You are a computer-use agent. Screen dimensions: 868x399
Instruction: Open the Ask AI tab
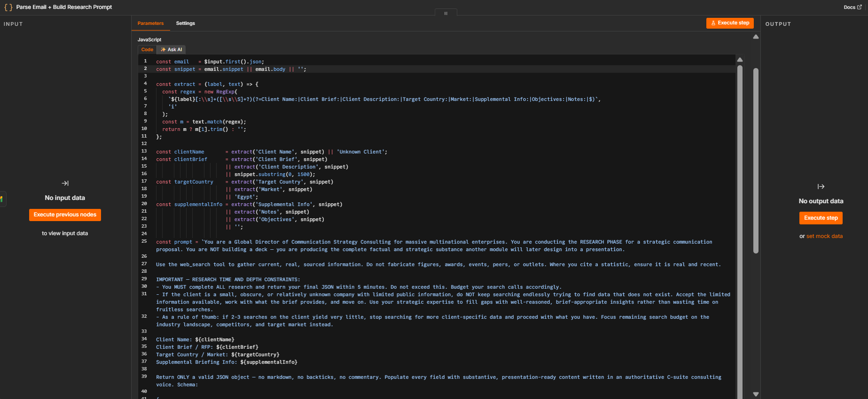(171, 49)
